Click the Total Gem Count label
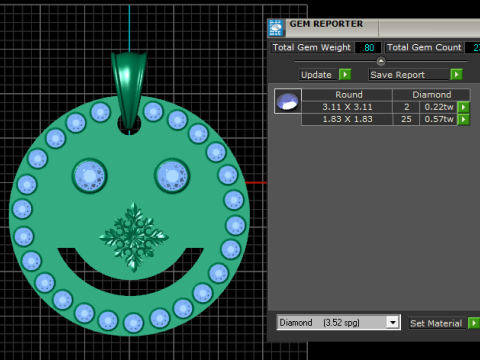Screen dimensions: 480x360 [424, 47]
